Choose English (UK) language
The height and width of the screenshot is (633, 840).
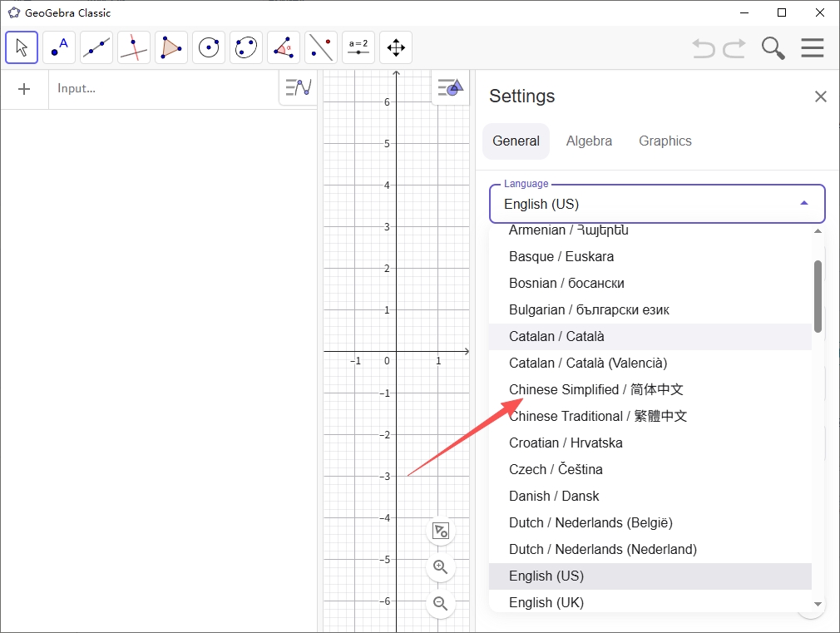tap(650, 601)
